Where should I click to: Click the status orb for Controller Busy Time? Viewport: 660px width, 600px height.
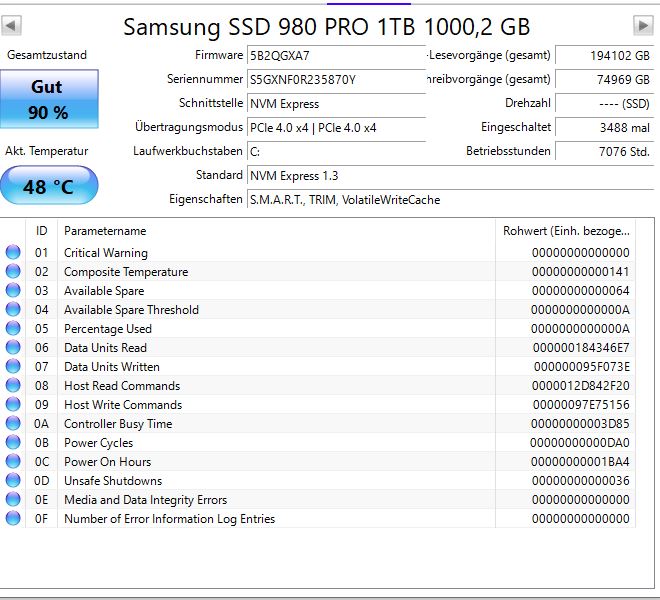13,423
